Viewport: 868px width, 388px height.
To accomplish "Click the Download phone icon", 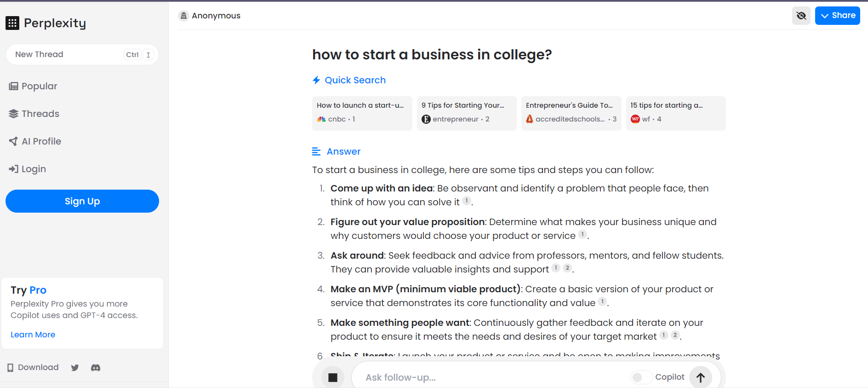I will tap(10, 367).
